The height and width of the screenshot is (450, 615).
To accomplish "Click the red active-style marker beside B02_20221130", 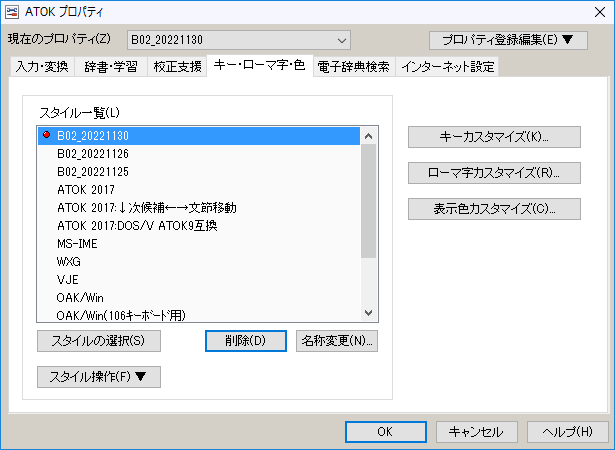I will [x=47, y=135].
